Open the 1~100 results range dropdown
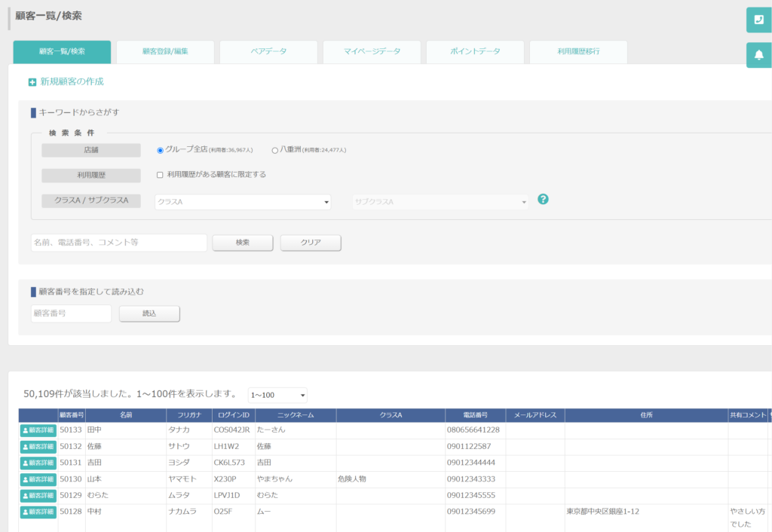This screenshot has width=772, height=532. pos(277,395)
